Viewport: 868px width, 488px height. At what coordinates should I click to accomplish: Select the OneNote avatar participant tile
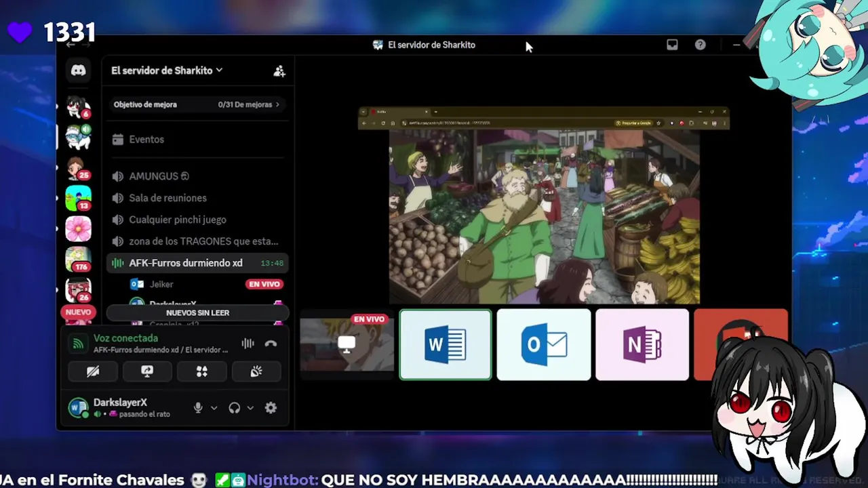point(642,344)
